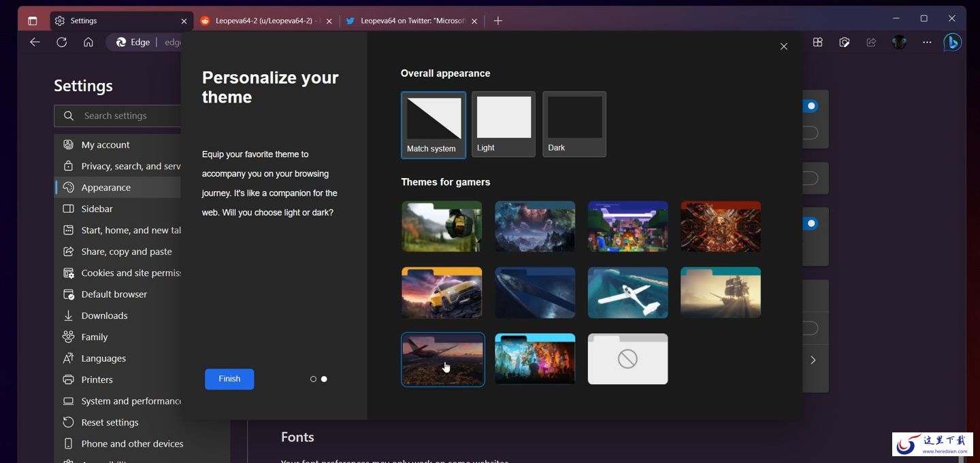The width and height of the screenshot is (980, 463).
Task: Select the sunset airplane theme thumbnail
Action: [443, 359]
